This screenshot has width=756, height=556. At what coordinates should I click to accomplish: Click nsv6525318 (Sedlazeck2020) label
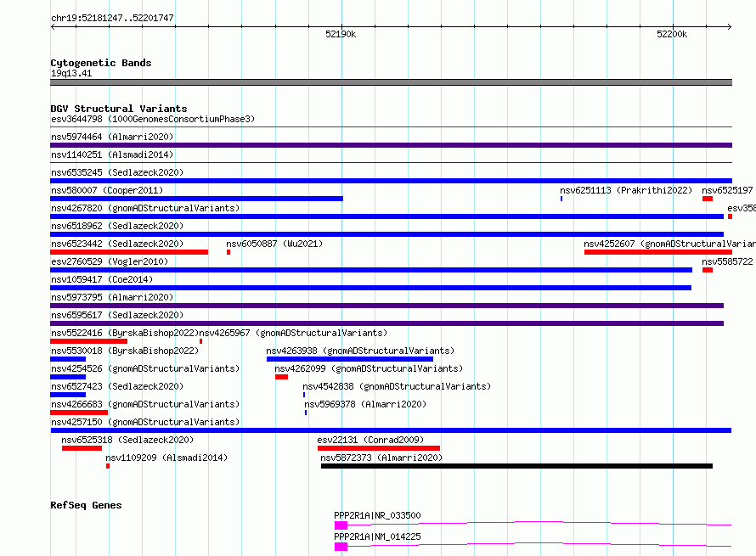(x=127, y=440)
